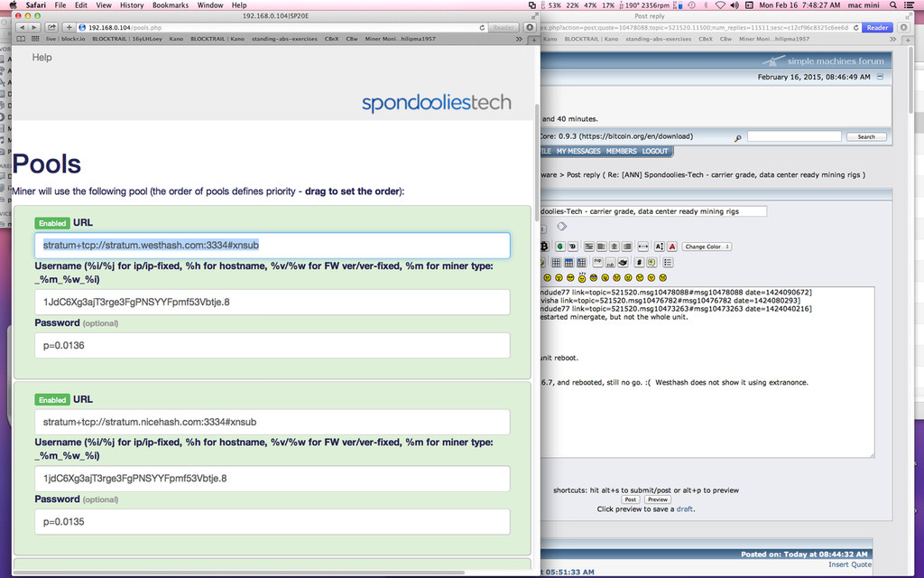Click the Help link on Spondoolies page
Image resolution: width=924 pixels, height=578 pixels.
(x=42, y=57)
